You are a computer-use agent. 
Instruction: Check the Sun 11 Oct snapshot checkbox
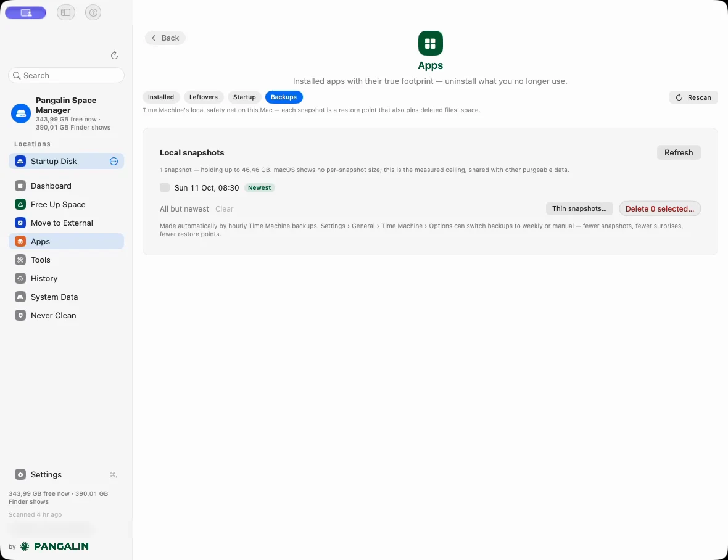165,187
